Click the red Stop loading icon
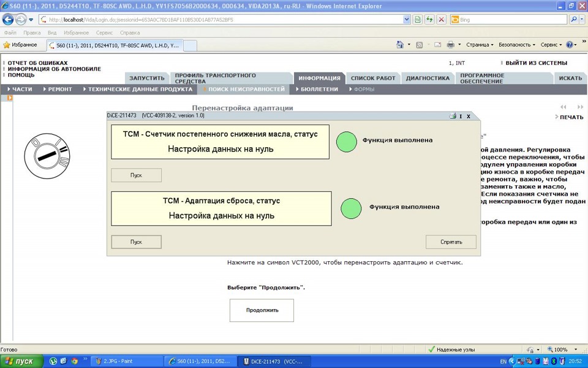Viewport: 588px width, 368px height. click(x=442, y=20)
